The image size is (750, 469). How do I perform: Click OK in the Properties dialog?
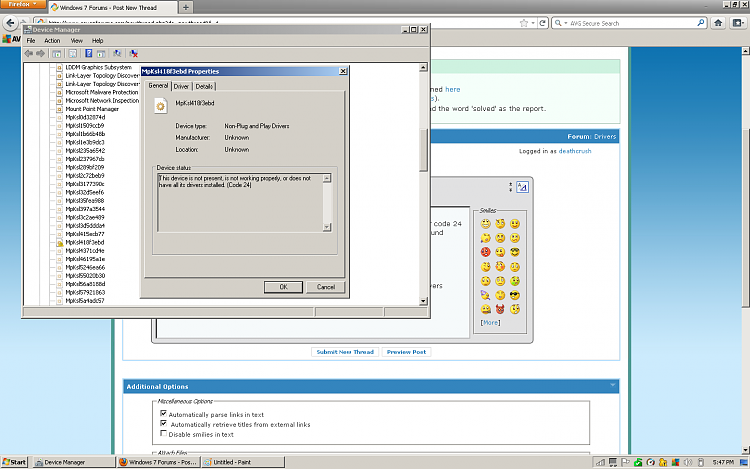[x=283, y=287]
